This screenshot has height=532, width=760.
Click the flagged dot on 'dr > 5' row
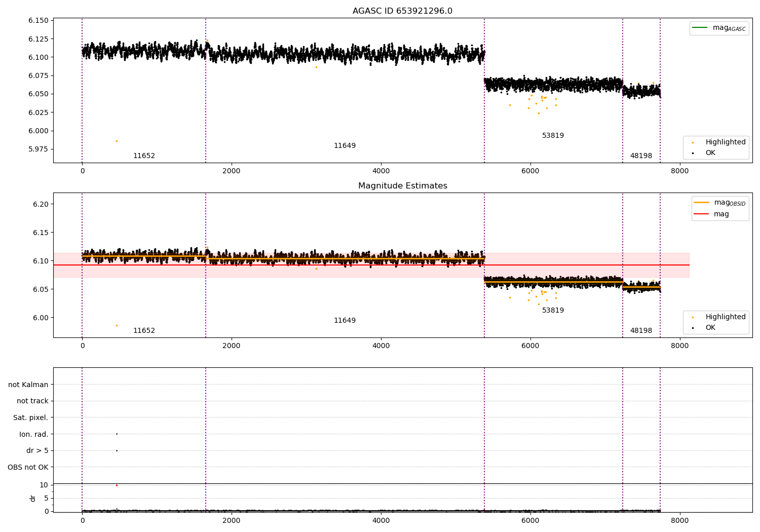pyautogui.click(x=117, y=450)
